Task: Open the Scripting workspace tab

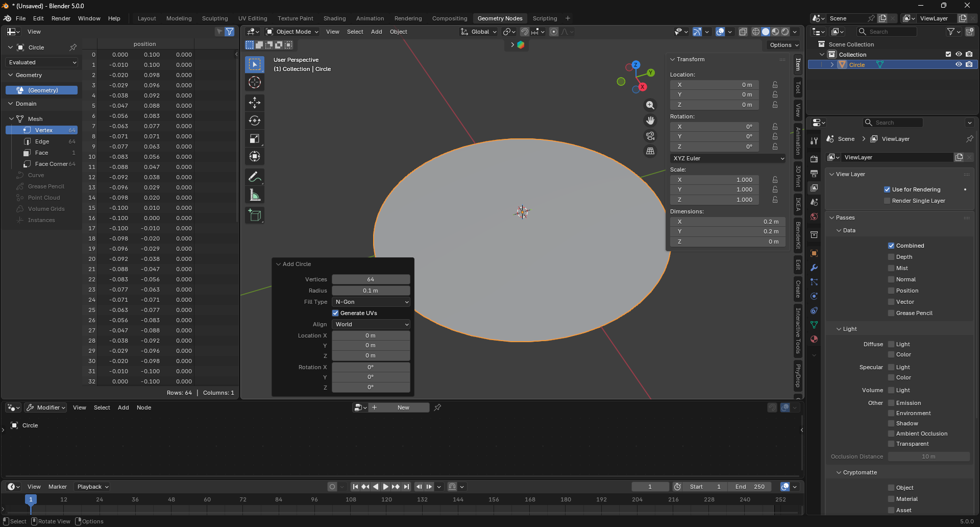Action: (545, 18)
